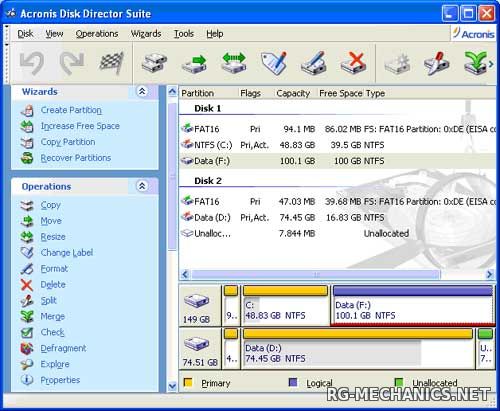Click the Delete partition red X toolbar icon
This screenshot has height=411, width=500.
click(x=354, y=63)
